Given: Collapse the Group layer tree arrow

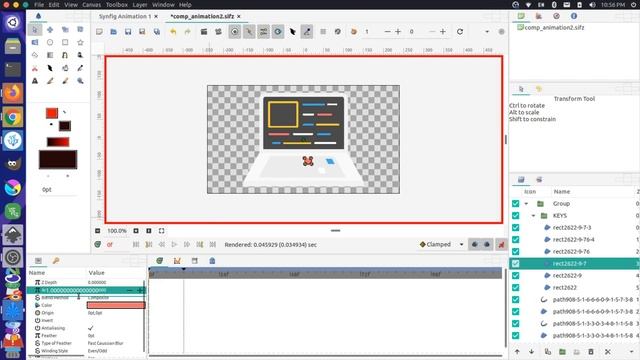Looking at the screenshot, I should [526, 203].
